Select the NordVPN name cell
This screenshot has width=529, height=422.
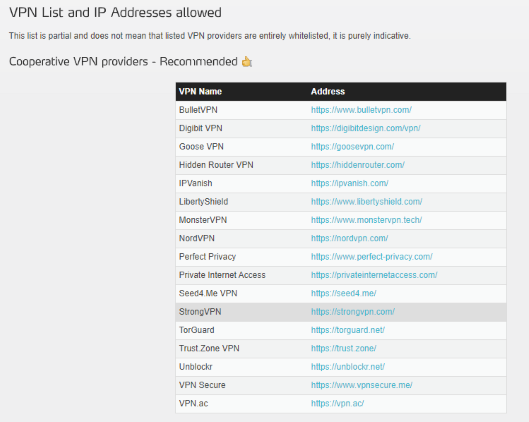[242, 238]
